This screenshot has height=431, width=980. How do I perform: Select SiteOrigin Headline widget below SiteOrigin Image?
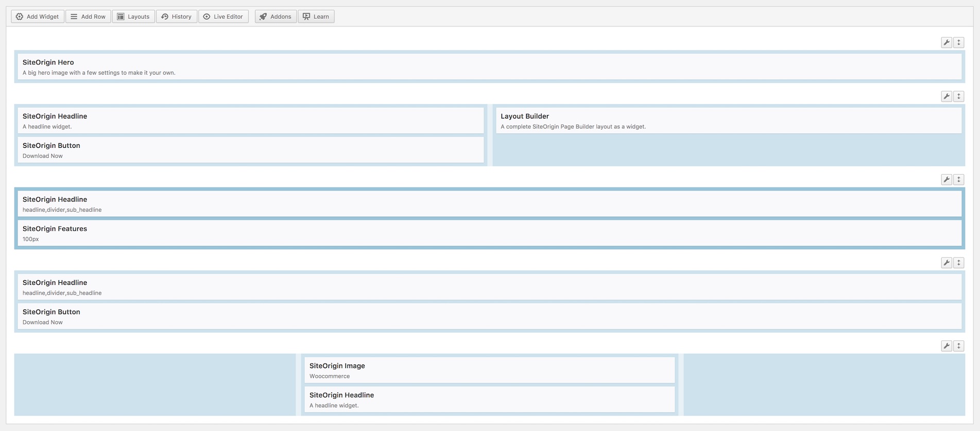coord(490,400)
